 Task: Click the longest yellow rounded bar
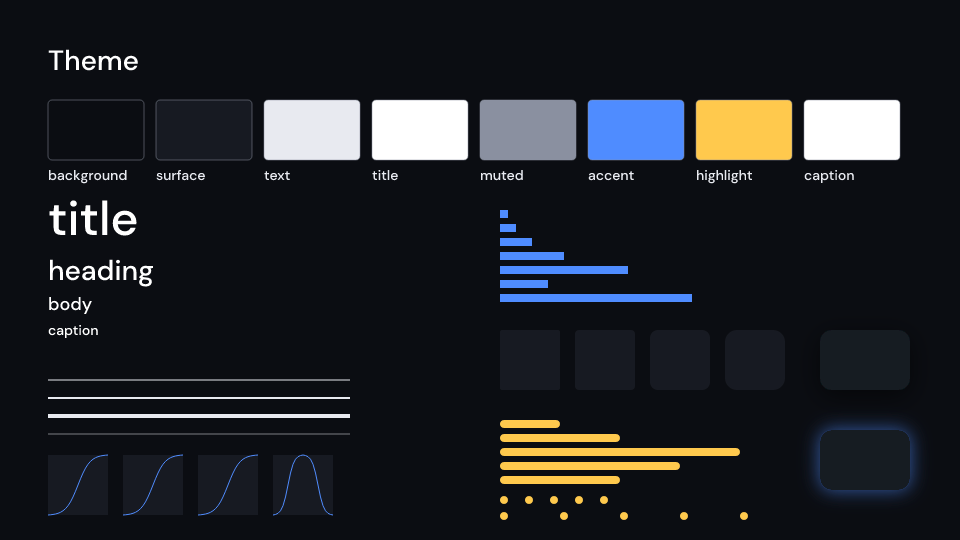coord(620,452)
